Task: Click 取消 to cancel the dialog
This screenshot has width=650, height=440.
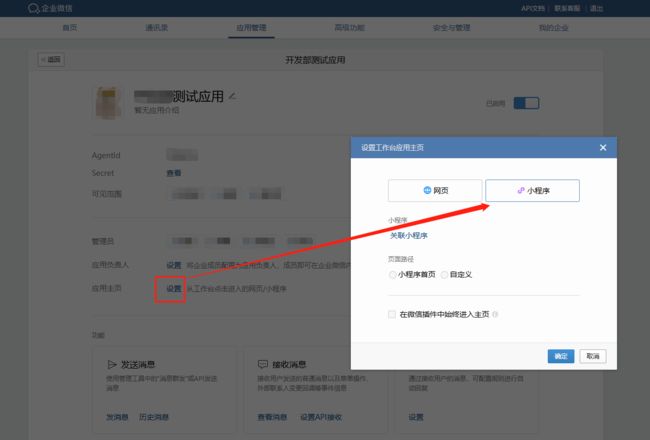Action: (593, 356)
